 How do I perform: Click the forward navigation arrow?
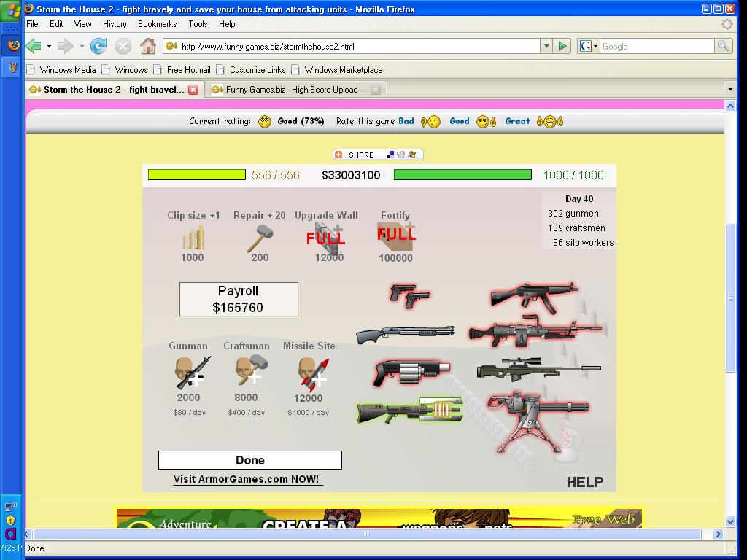pyautogui.click(x=65, y=46)
